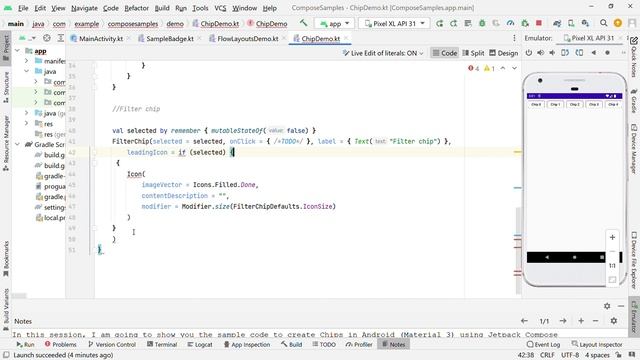Open the Navigate menu

pos(84,8)
